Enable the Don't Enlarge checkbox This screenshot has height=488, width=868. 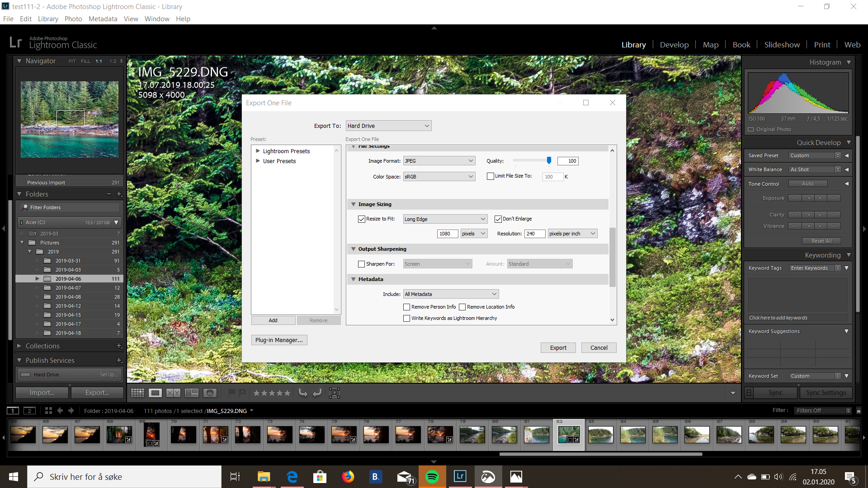tap(497, 219)
